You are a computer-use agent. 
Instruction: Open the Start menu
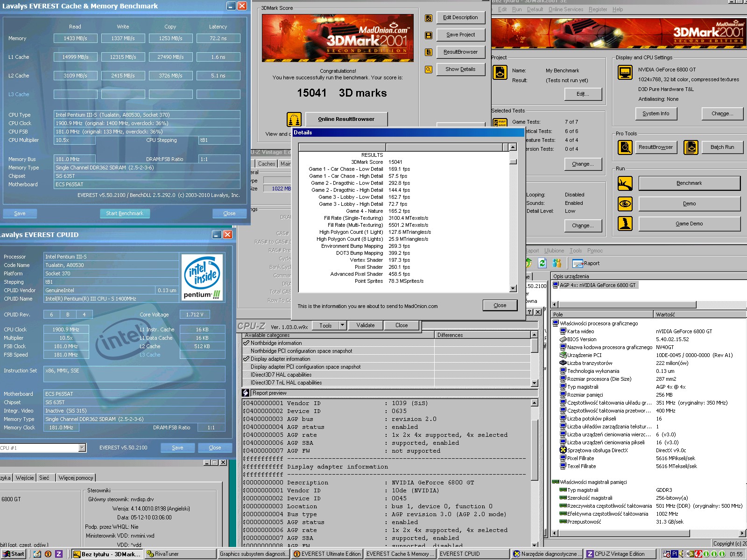pyautogui.click(x=14, y=554)
